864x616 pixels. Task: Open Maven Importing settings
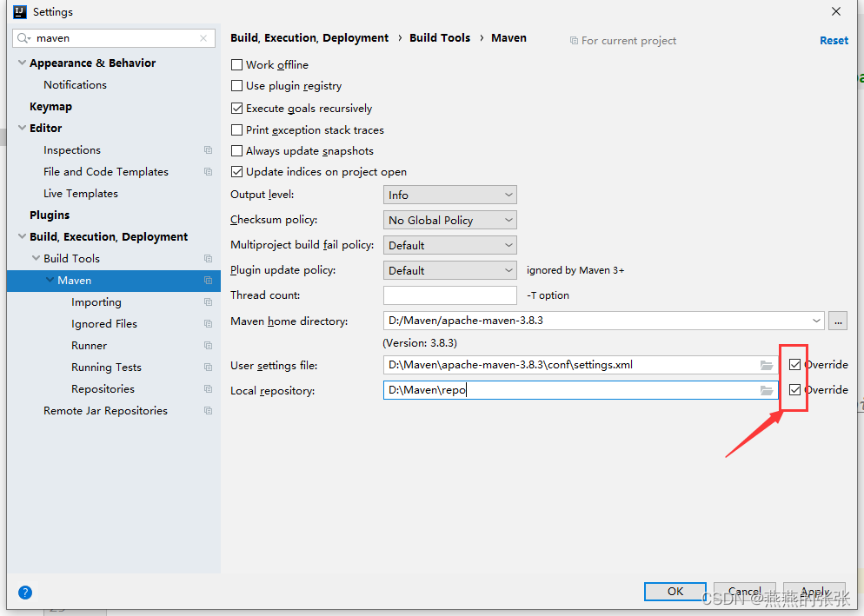96,302
